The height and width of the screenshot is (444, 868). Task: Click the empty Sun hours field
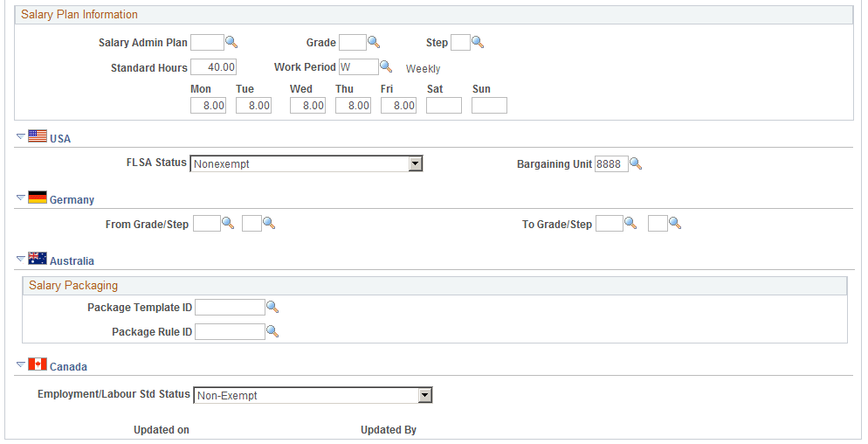pos(489,105)
